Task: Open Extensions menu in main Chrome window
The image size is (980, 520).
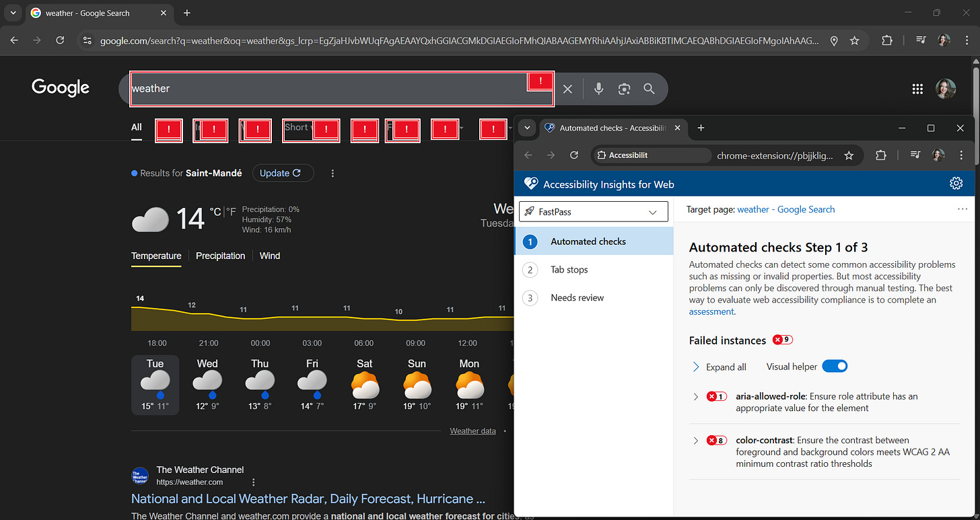Action: pyautogui.click(x=886, y=40)
